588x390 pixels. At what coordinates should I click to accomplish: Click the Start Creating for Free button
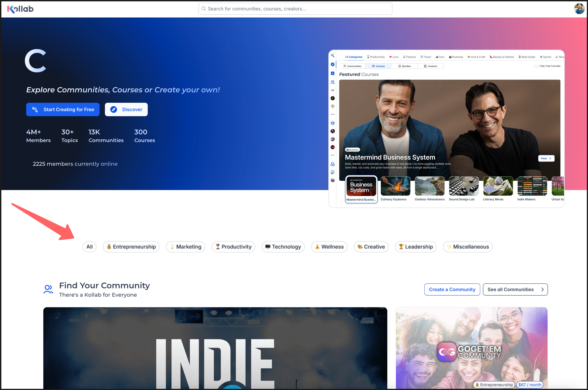pyautogui.click(x=63, y=109)
